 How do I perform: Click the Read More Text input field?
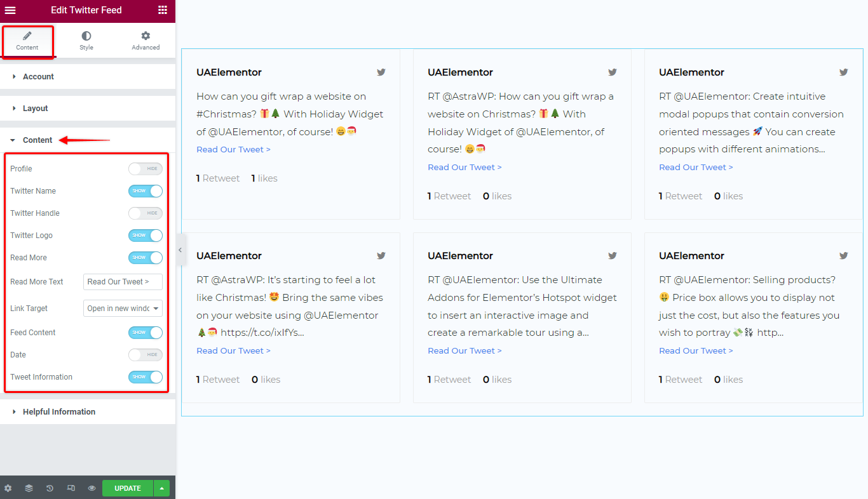pyautogui.click(x=123, y=282)
